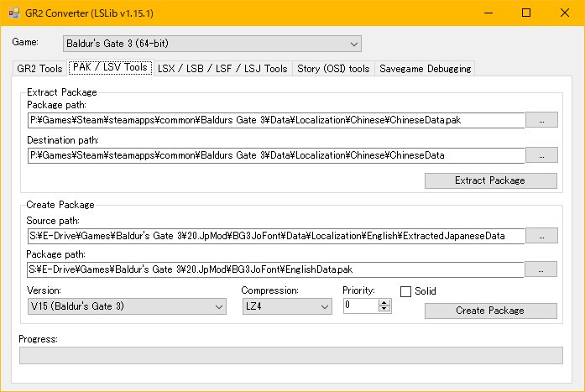Viewport: 585px width, 392px height.
Task: Click the GR2 Converter app icon in title bar
Action: (x=14, y=13)
